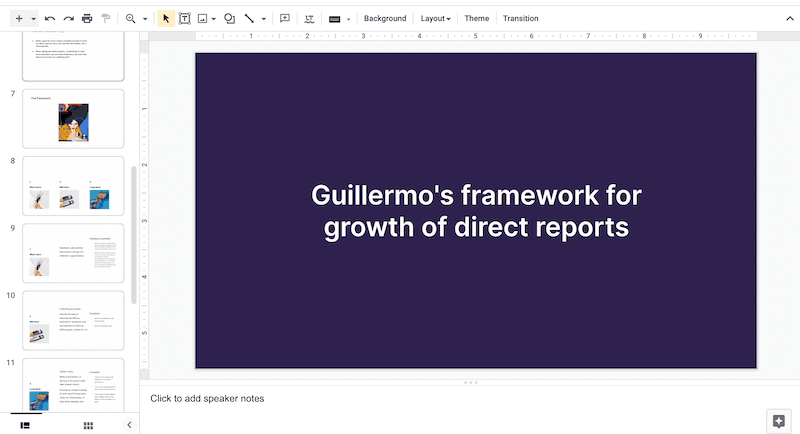The height and width of the screenshot is (434, 800).
Task: Collapse the filmstrip panel arrow
Action: pos(129,424)
